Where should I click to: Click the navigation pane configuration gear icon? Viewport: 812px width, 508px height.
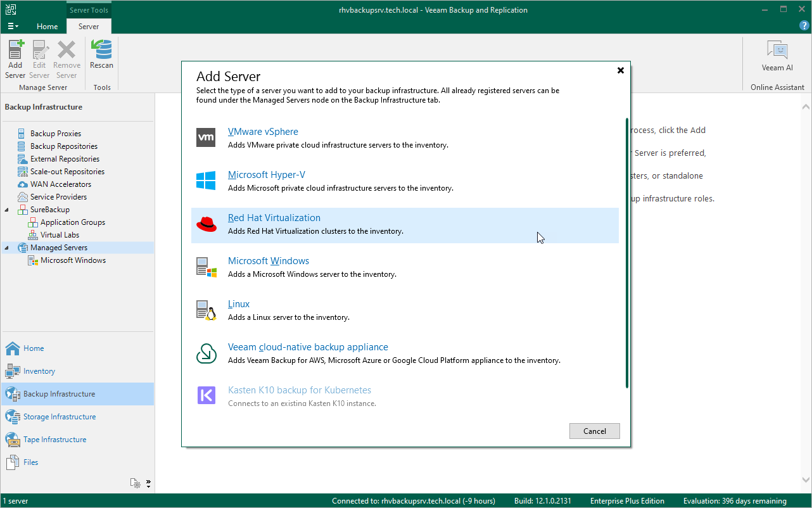135,483
